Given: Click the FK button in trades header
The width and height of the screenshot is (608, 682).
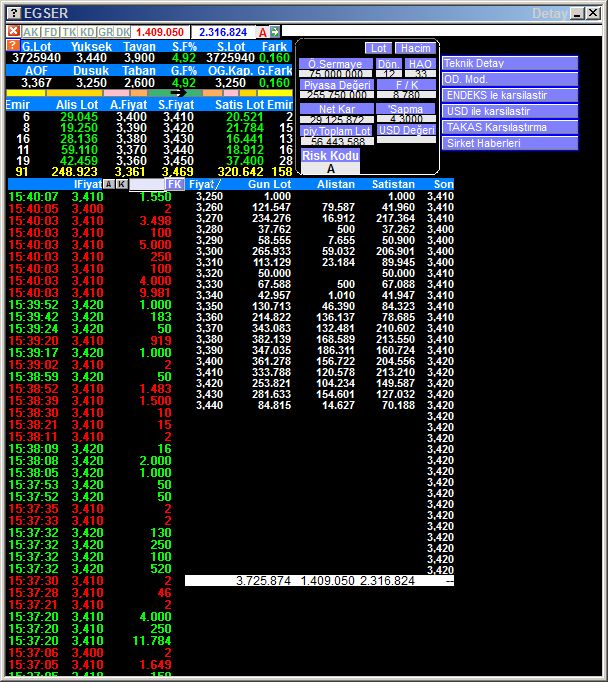Looking at the screenshot, I should tap(174, 184).
